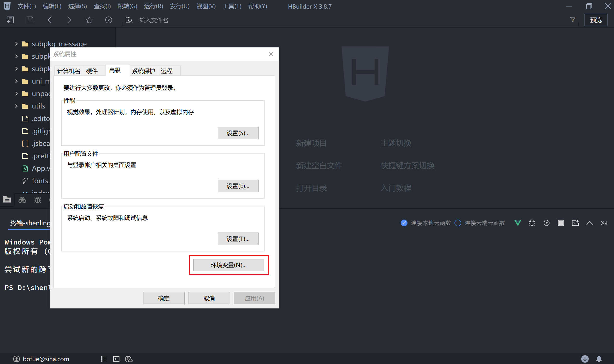The image size is (614, 364).
Task: Click the binoculars search icon in sidebar
Action: click(22, 200)
